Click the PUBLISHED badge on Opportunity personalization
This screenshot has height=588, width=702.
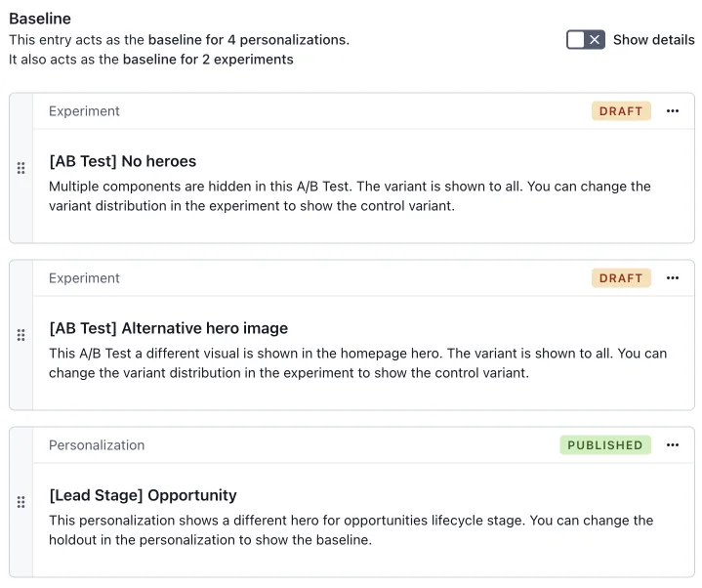pos(604,445)
